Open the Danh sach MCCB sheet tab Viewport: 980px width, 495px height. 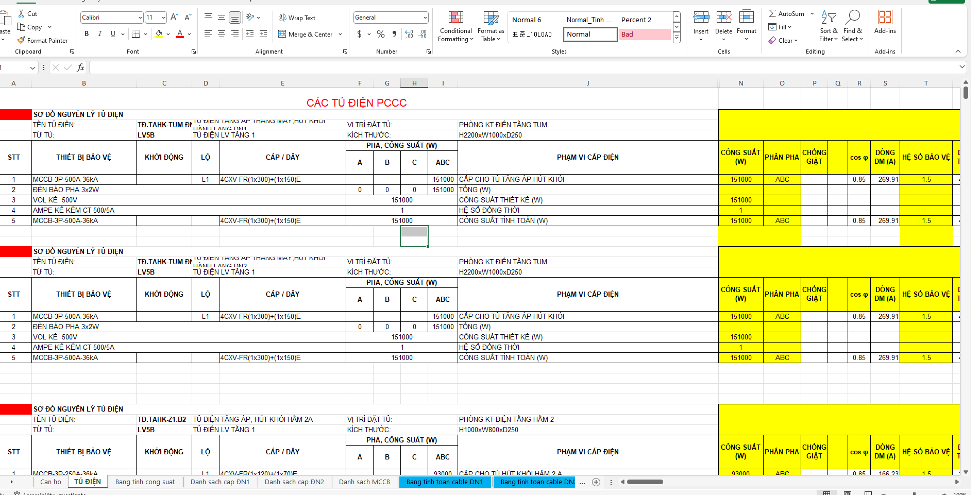pos(364,482)
